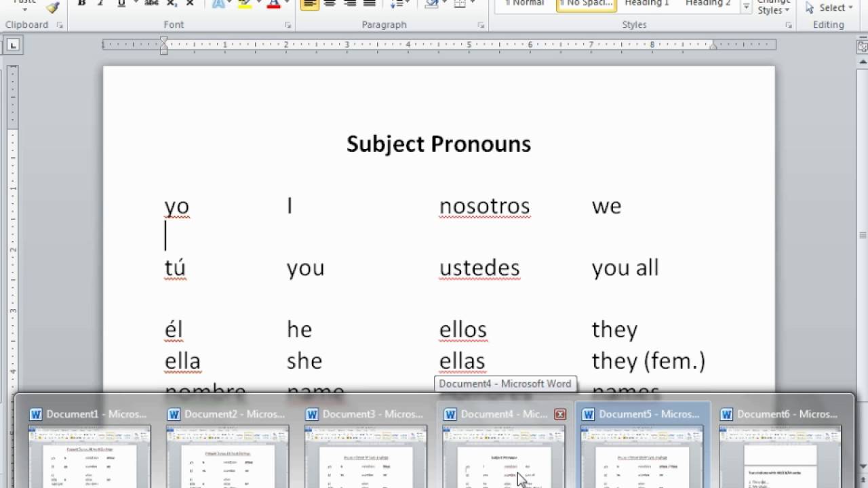Apply yellow text highlight color
This screenshot has width=868, height=488.
pyautogui.click(x=245, y=3)
